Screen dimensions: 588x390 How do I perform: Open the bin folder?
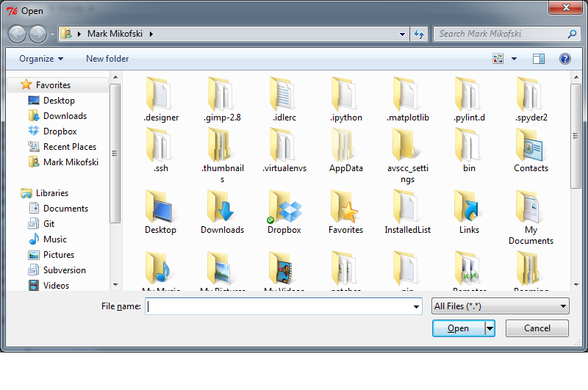coord(469,151)
